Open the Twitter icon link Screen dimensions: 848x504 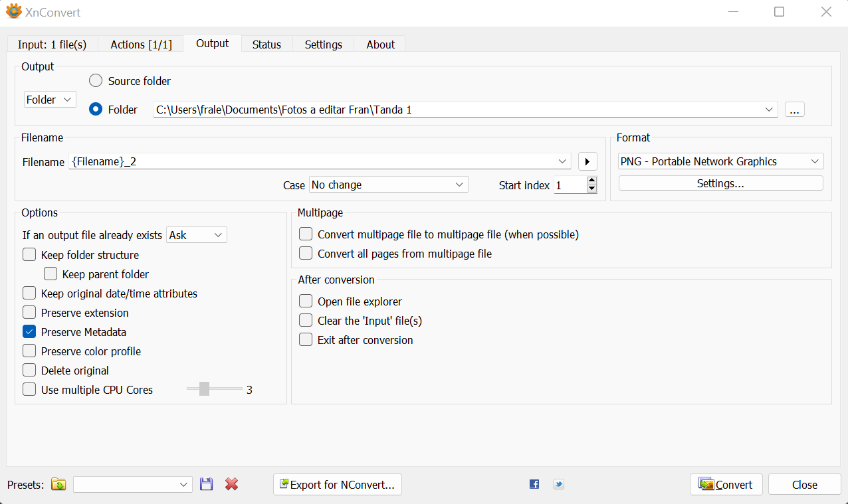pos(559,484)
